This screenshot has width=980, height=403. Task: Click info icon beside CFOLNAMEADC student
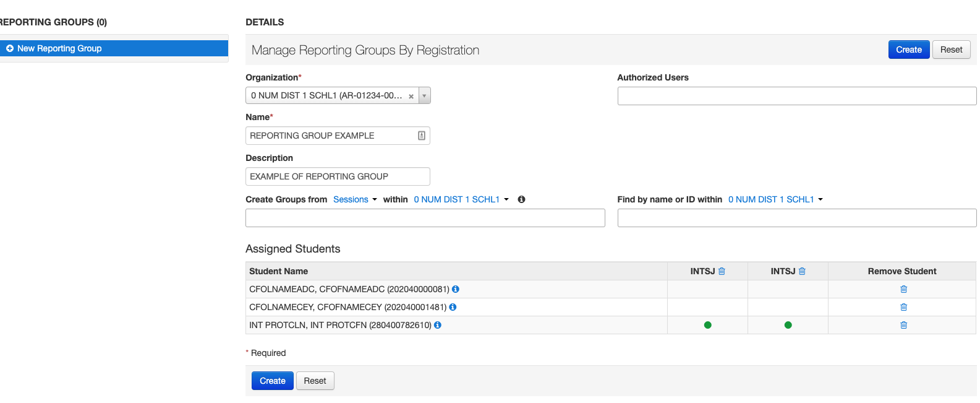click(456, 289)
